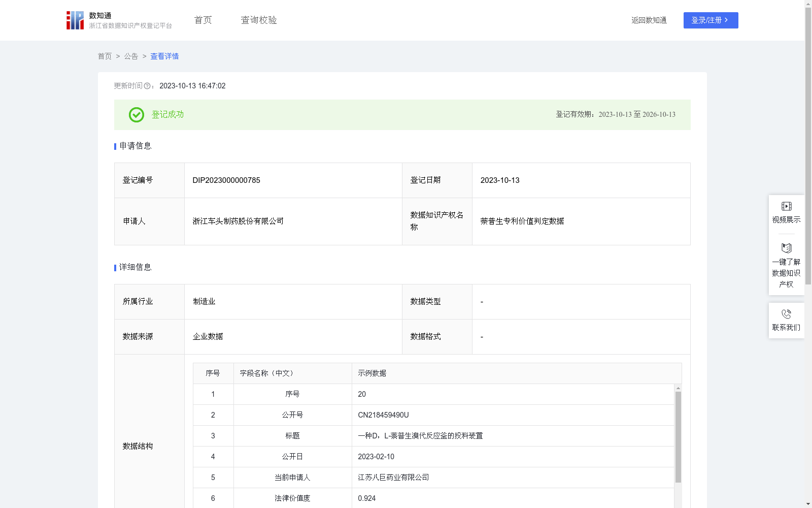
Task: Click the 公开号 field name cell
Action: (x=292, y=415)
